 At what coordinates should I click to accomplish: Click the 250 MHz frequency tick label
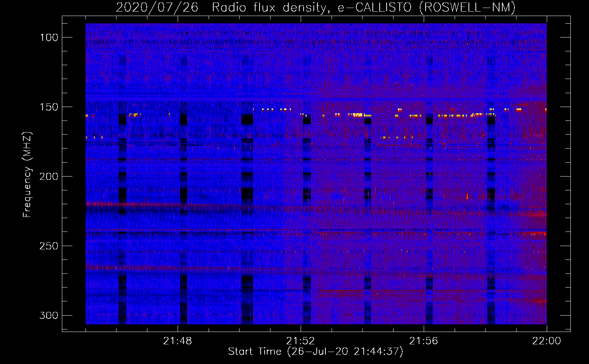click(48, 246)
